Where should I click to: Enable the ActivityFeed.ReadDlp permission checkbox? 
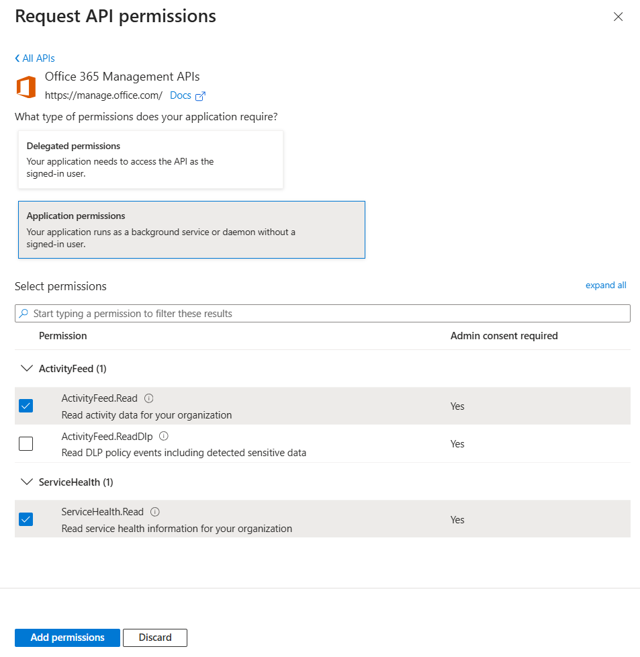pos(26,443)
